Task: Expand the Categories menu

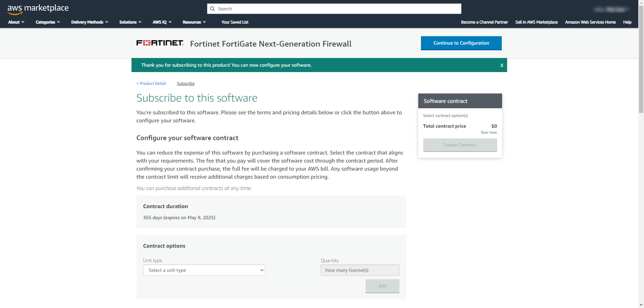Action: click(x=48, y=22)
